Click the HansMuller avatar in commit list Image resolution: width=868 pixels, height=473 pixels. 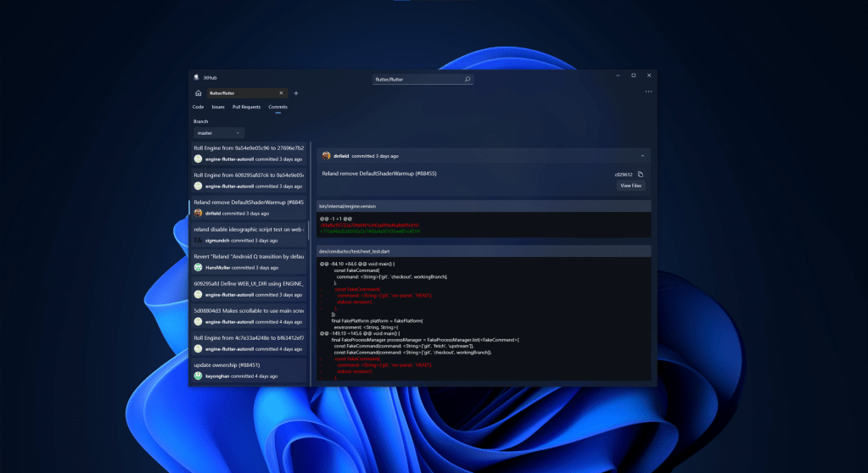(x=199, y=268)
